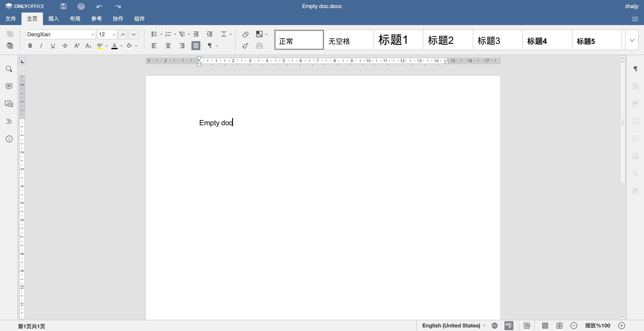The height and width of the screenshot is (331, 644).
Task: Select the format painter tool
Action: 245,46
